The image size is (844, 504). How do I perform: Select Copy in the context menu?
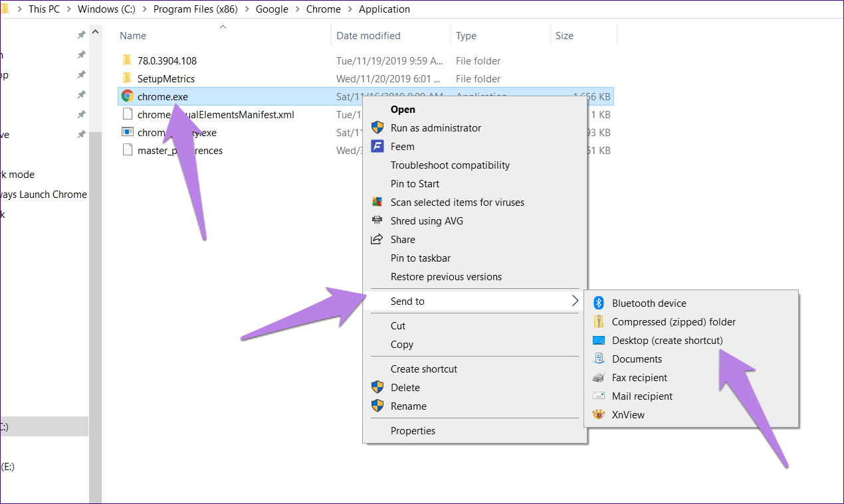tap(402, 345)
